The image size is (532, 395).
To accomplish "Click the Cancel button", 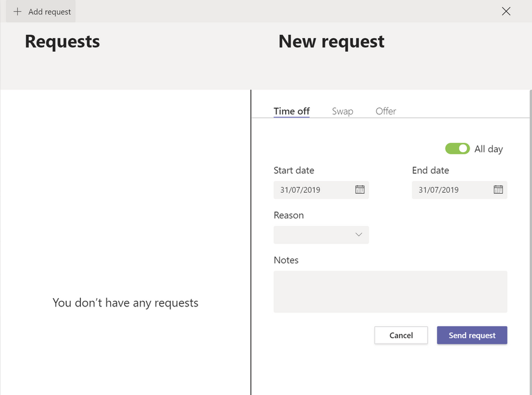I will (x=401, y=335).
